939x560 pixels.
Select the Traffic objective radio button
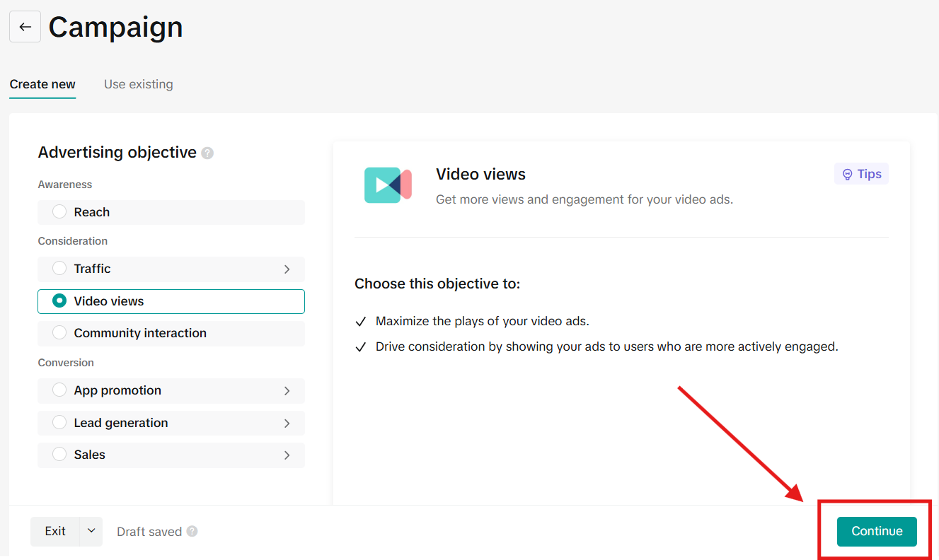(x=59, y=269)
